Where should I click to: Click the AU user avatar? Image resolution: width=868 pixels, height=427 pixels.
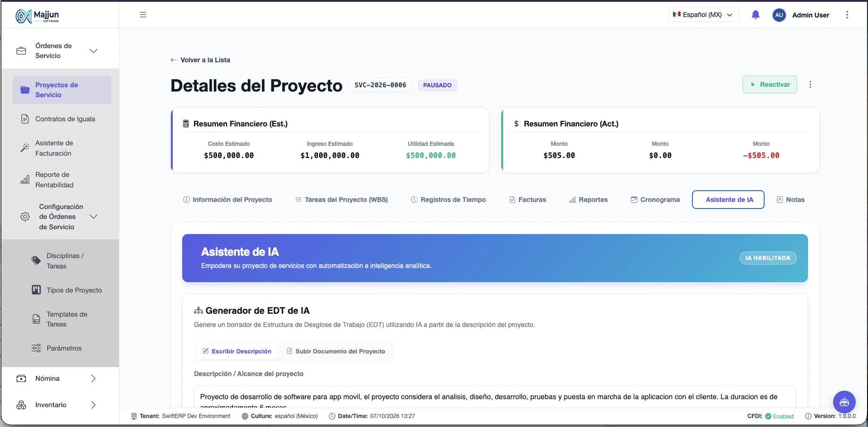click(779, 15)
